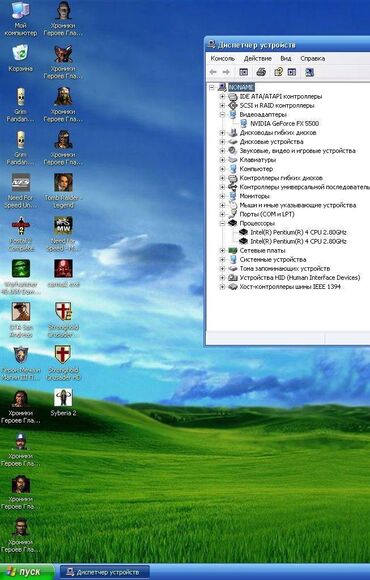Click the toolbar icon right of Properties

292,72
